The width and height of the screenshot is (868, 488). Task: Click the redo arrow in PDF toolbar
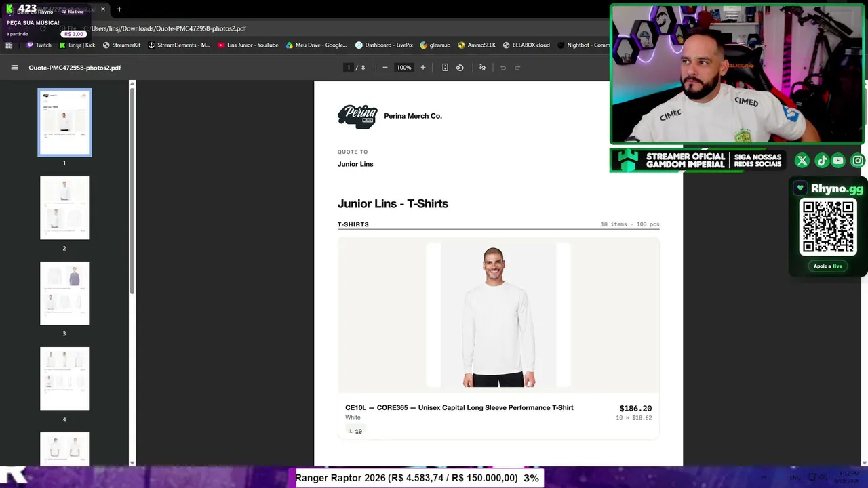[517, 68]
